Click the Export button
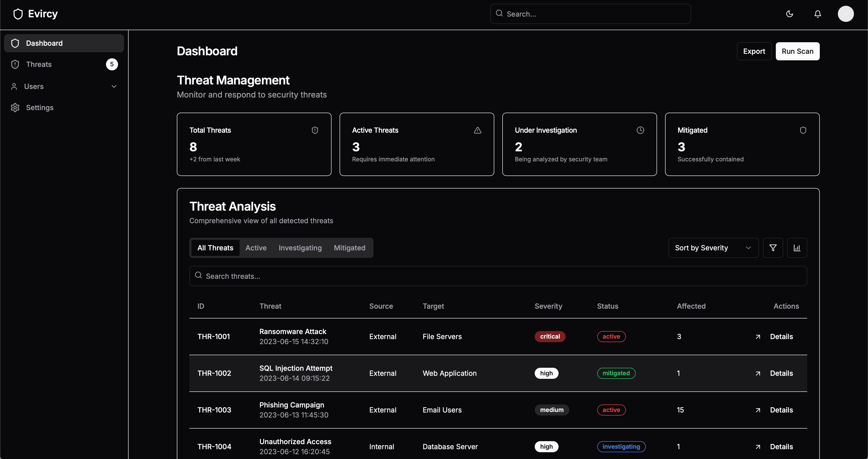This screenshot has width=868, height=459. pos(754,51)
